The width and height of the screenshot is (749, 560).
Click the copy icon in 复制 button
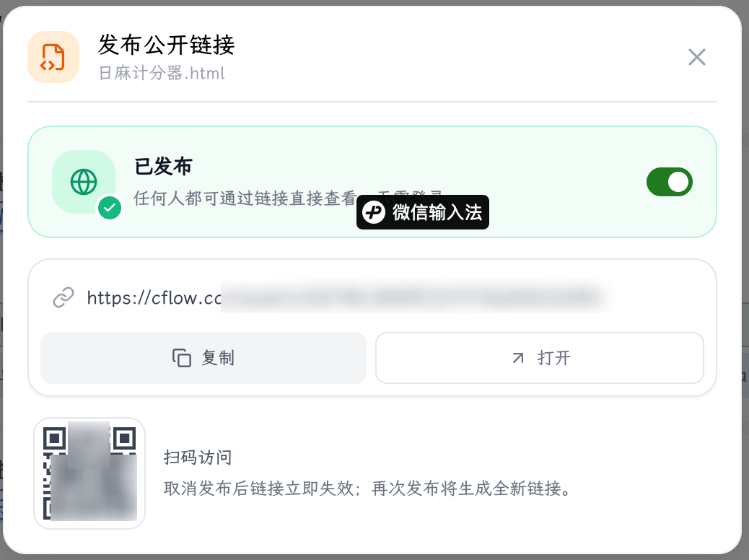[x=182, y=358]
